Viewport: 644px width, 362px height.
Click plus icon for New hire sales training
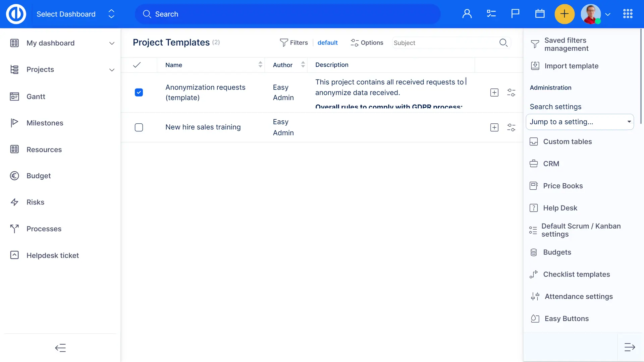tap(494, 127)
